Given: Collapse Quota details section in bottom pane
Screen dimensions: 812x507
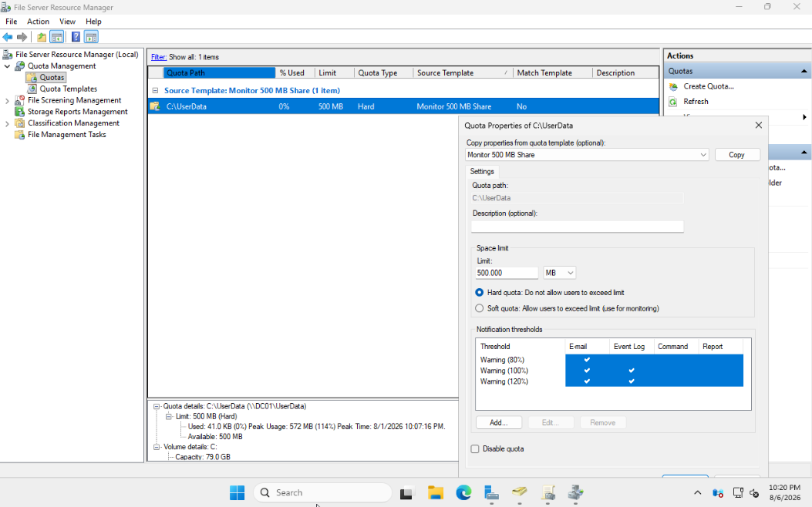Looking at the screenshot, I should point(157,407).
